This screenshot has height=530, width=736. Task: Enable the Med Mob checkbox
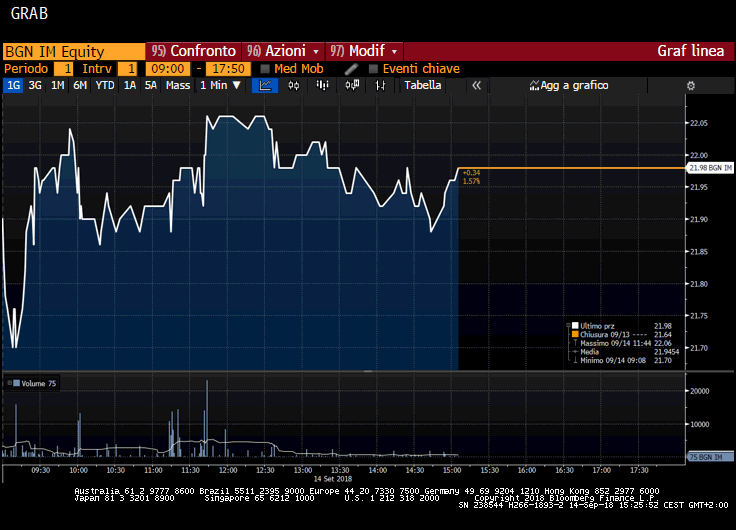265,69
